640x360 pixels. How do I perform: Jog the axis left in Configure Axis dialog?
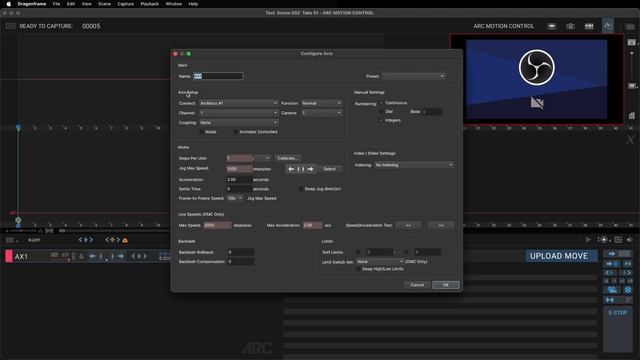click(x=291, y=169)
